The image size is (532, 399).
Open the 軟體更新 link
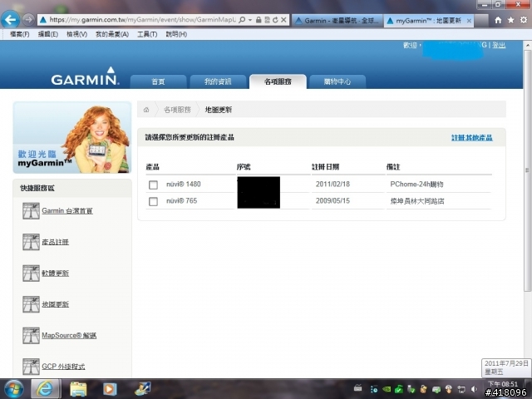pos(56,273)
